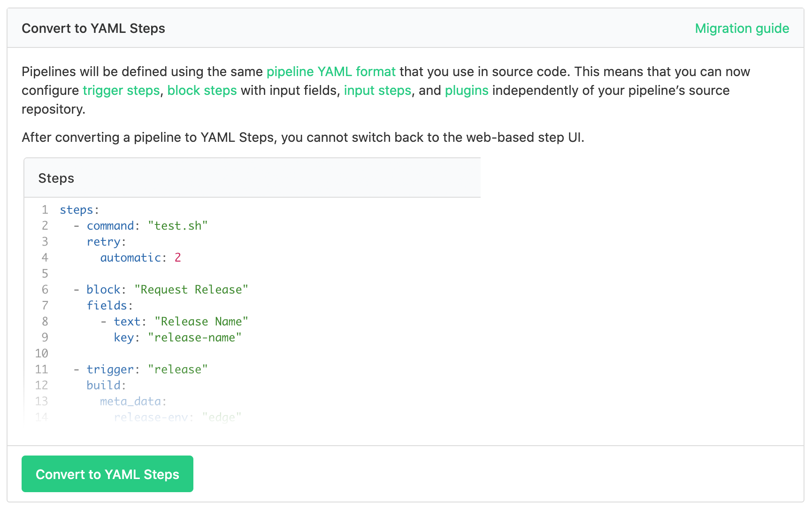This screenshot has width=812, height=510.
Task: Follow the pipeline YAML format link
Action: (330, 71)
